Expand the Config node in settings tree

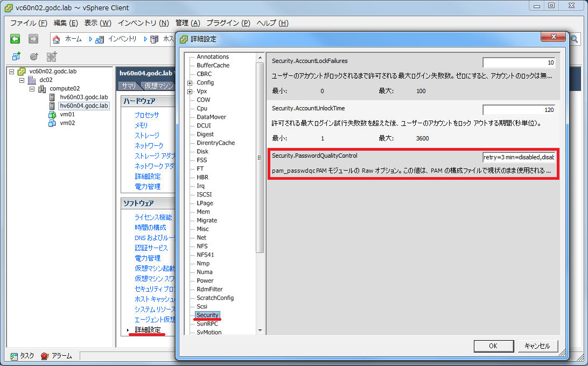(190, 83)
